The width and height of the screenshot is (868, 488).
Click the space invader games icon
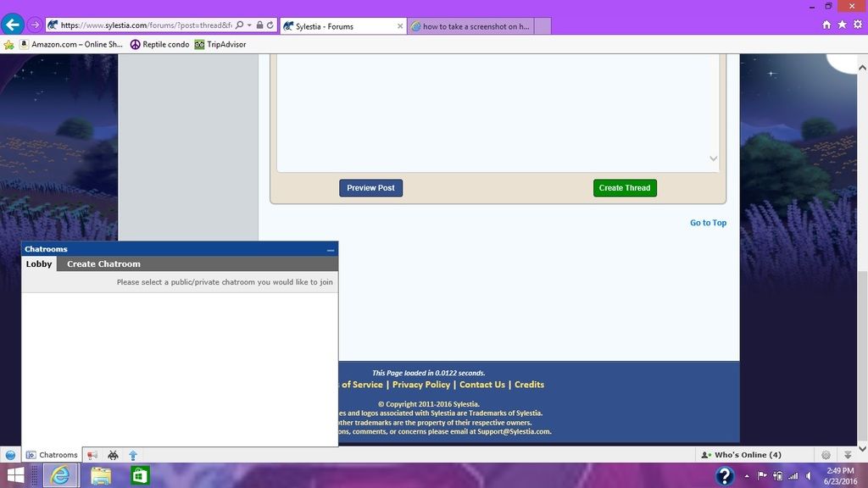113,455
